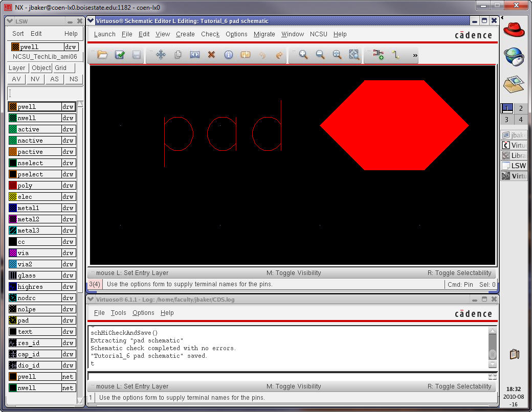This screenshot has height=412, width=532.
Task: Click the Create Instance toolbar icon
Action: (379, 55)
